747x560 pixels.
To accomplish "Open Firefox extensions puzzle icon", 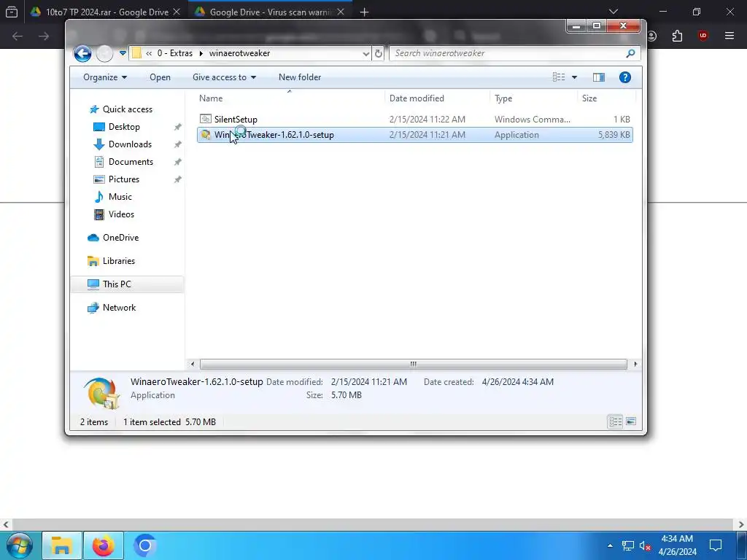I will pos(677,36).
